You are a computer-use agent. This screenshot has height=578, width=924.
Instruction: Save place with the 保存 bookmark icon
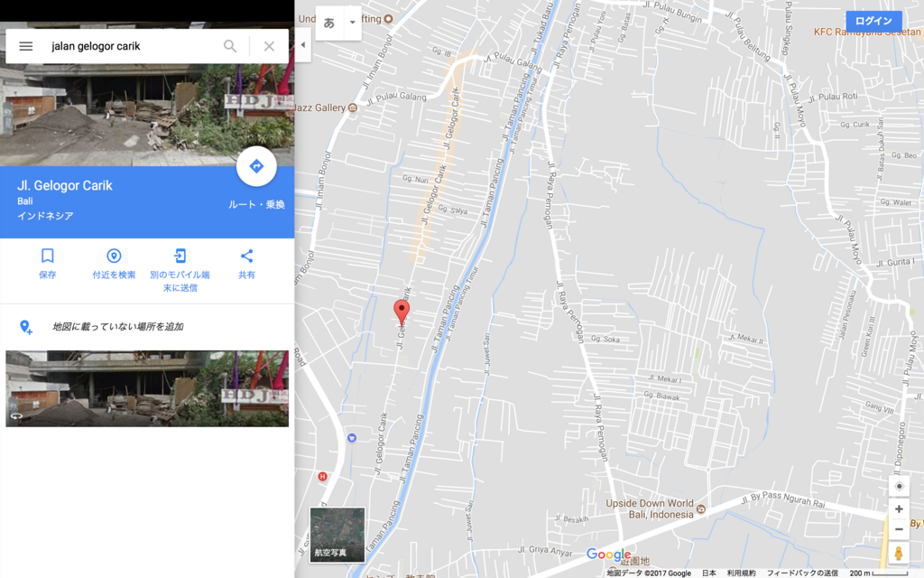tap(48, 256)
